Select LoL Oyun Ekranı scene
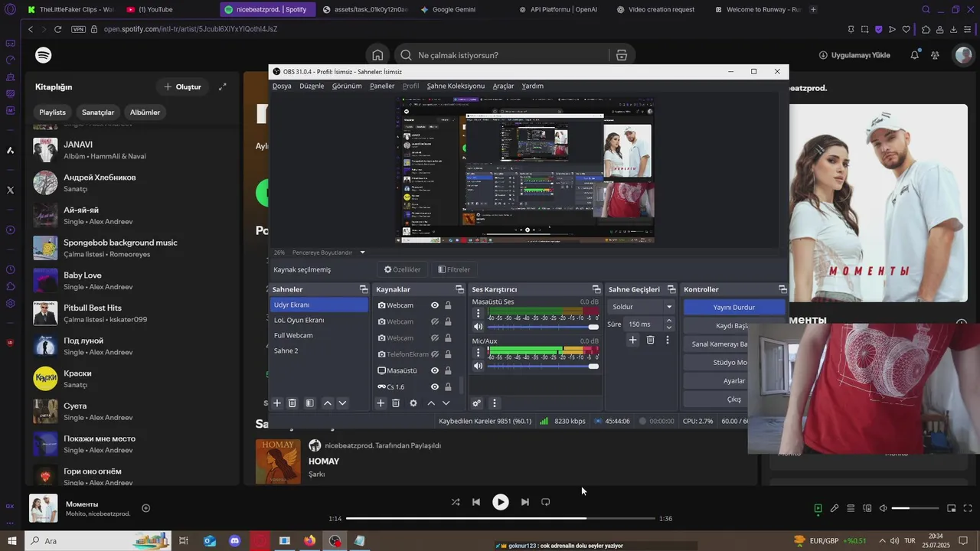The height and width of the screenshot is (551, 980). [319, 320]
